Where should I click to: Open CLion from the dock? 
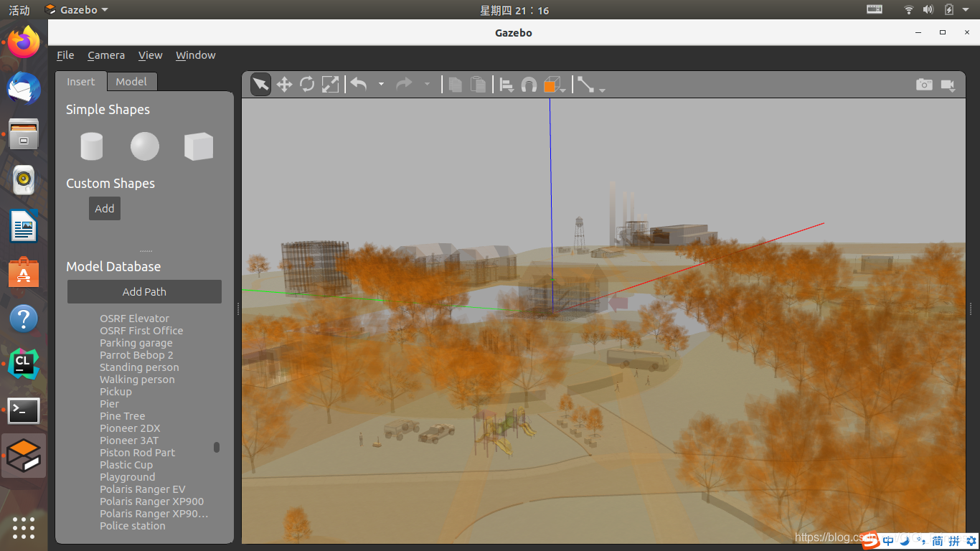tap(24, 364)
